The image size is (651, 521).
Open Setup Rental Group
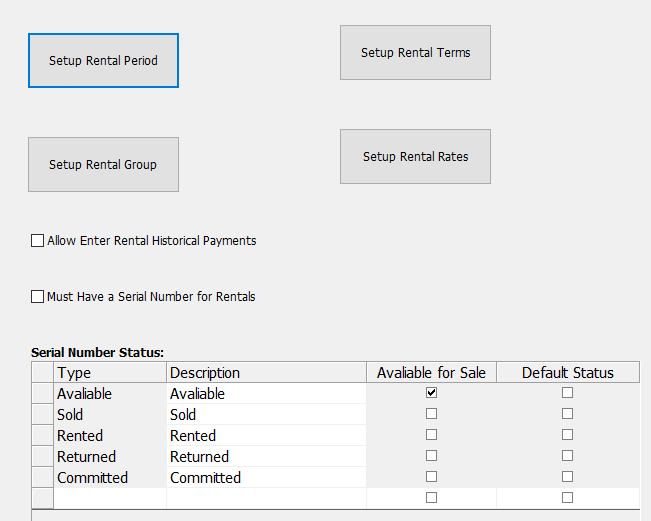coord(103,164)
